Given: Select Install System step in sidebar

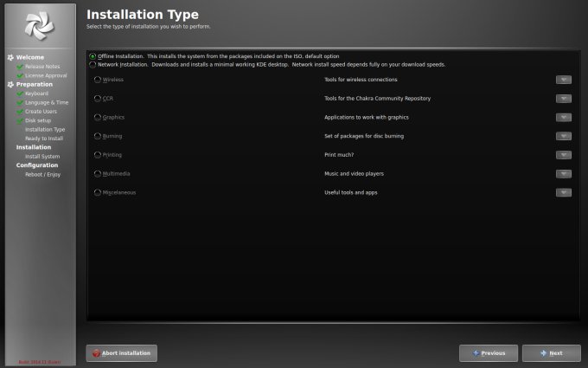Looking at the screenshot, I should coord(42,157).
